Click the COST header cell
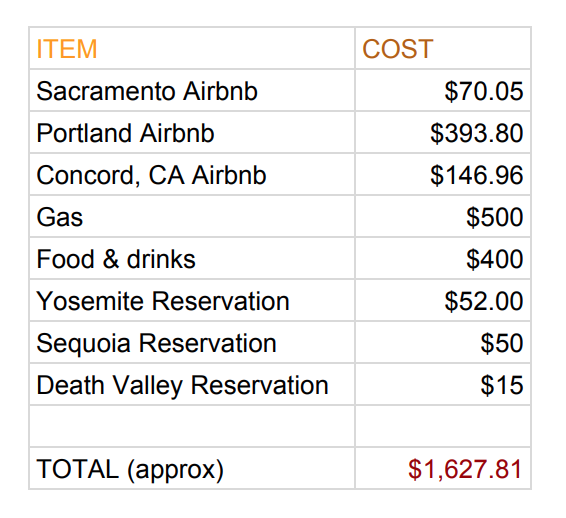The image size is (566, 518). pyautogui.click(x=443, y=48)
